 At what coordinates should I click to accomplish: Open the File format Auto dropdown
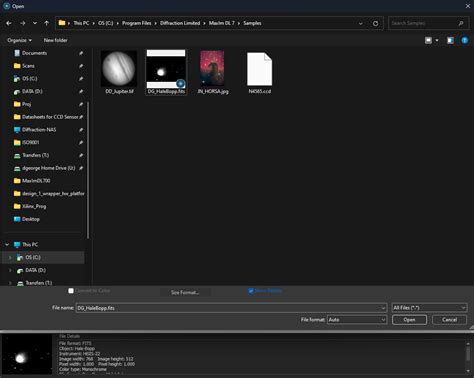point(357,320)
